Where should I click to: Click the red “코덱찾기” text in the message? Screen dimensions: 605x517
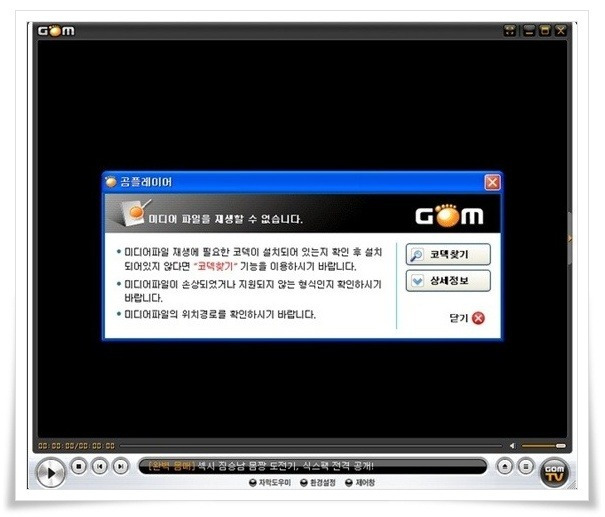point(215,266)
